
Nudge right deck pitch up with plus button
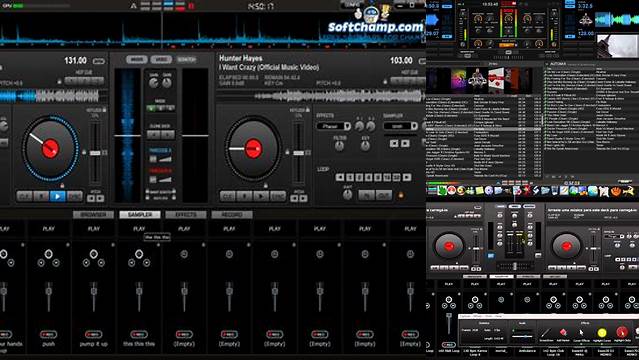[304, 199]
